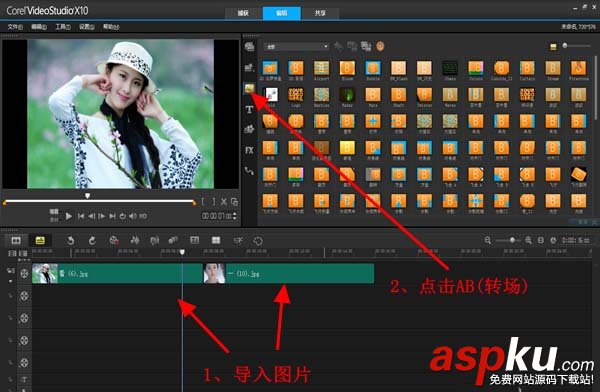Open the Subtitle Editor

(x=194, y=240)
